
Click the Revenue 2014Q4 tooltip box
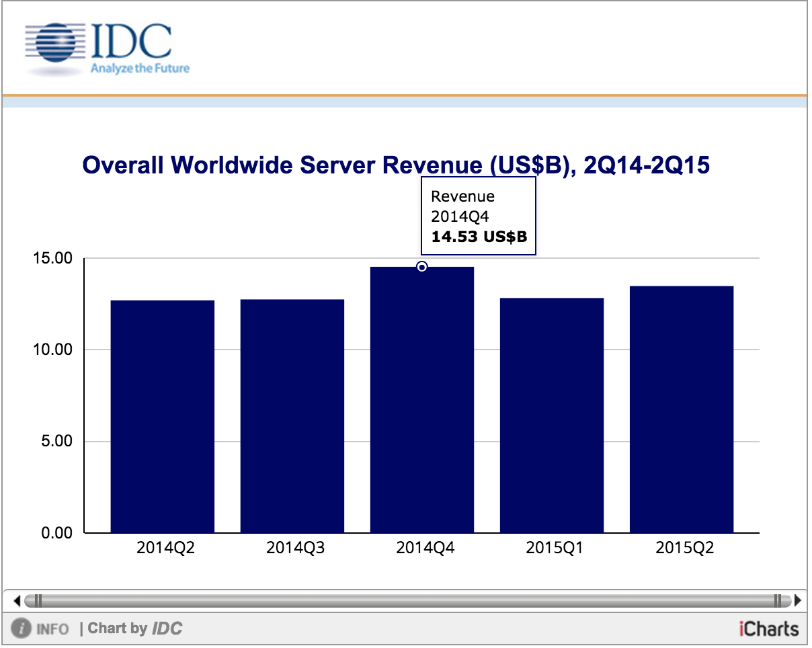(x=478, y=216)
